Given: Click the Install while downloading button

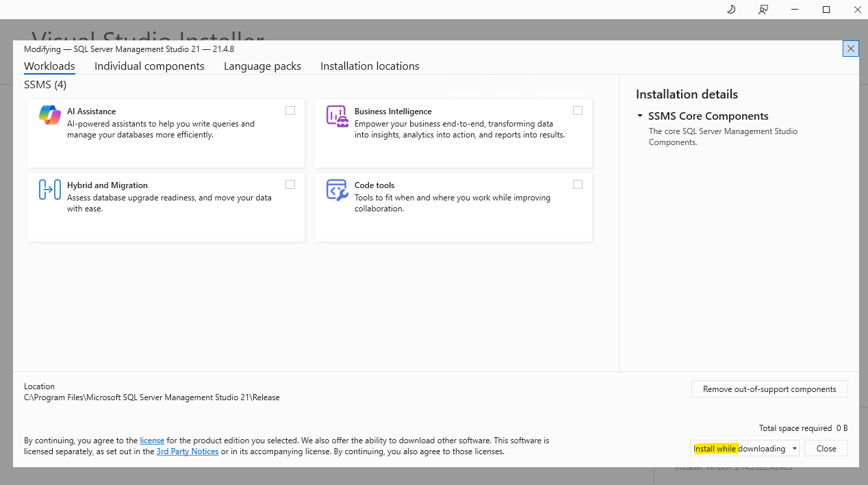Looking at the screenshot, I should [740, 449].
